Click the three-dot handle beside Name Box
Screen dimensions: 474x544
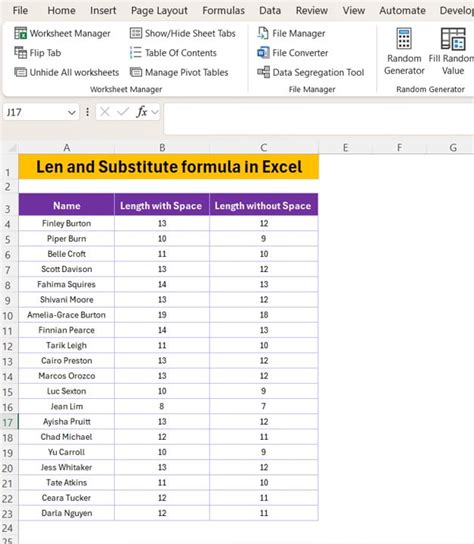[87, 112]
